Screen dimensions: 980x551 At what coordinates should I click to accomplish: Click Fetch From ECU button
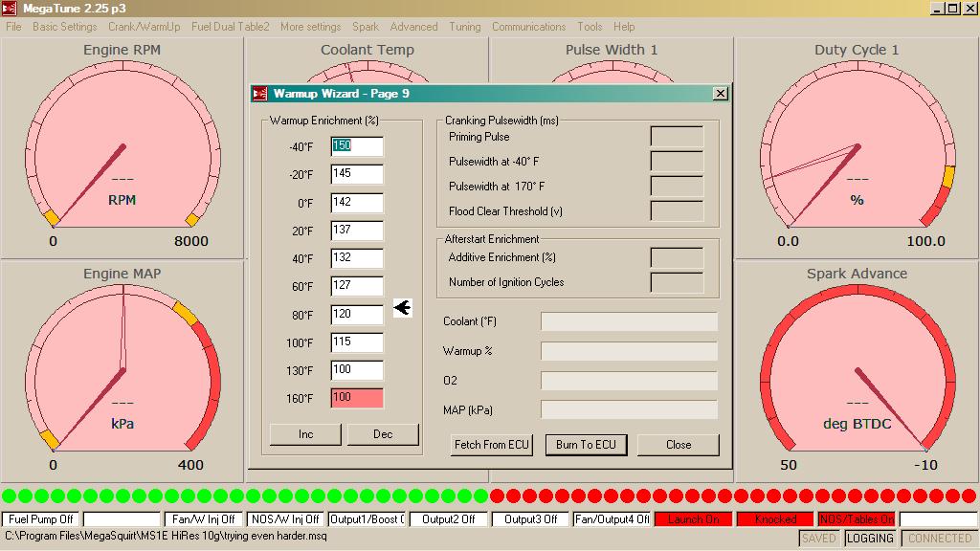point(491,445)
